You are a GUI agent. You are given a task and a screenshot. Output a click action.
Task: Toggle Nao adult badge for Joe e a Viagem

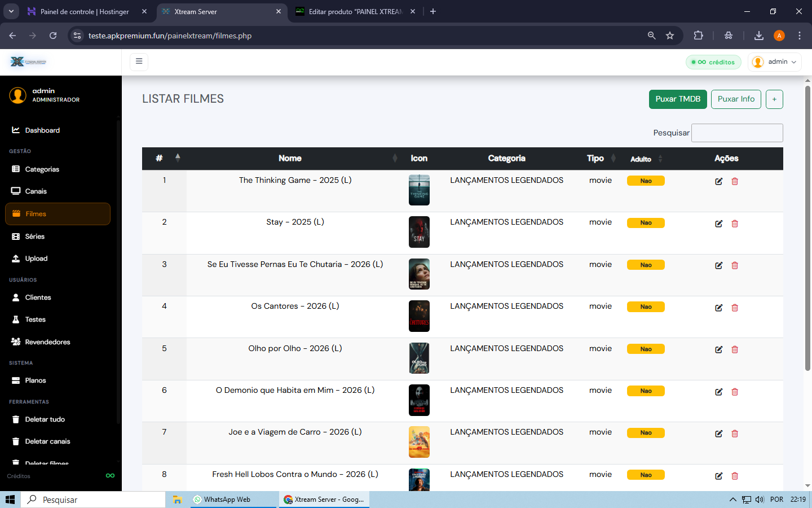click(x=646, y=433)
